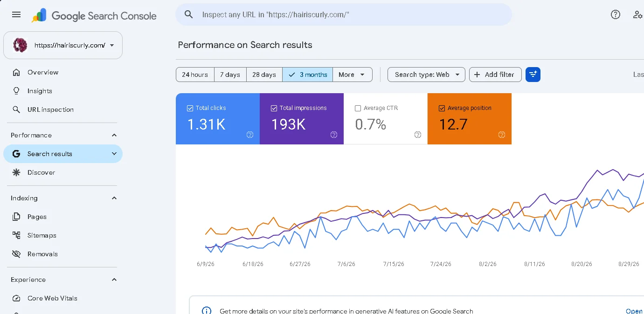The image size is (644, 314).
Task: Click the Pages document icon
Action: (x=16, y=217)
